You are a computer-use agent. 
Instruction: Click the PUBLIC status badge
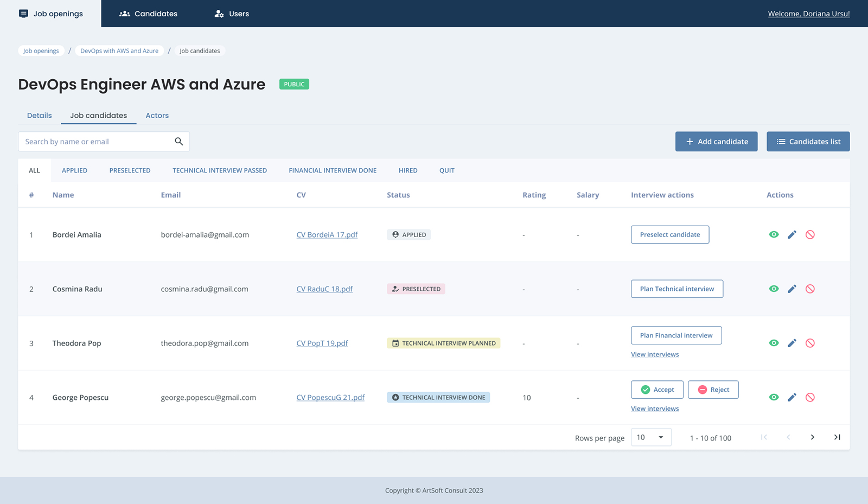pyautogui.click(x=294, y=84)
